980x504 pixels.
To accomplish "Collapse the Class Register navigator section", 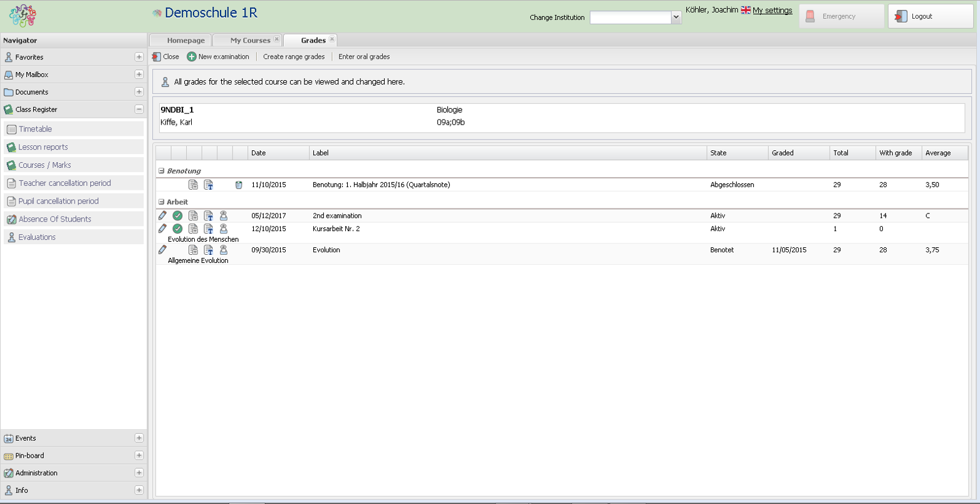I will pos(139,110).
